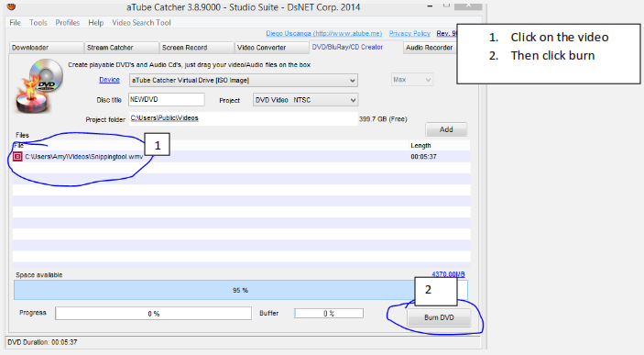Open the File menu
Image resolution: width=644 pixels, height=355 pixels.
16,23
